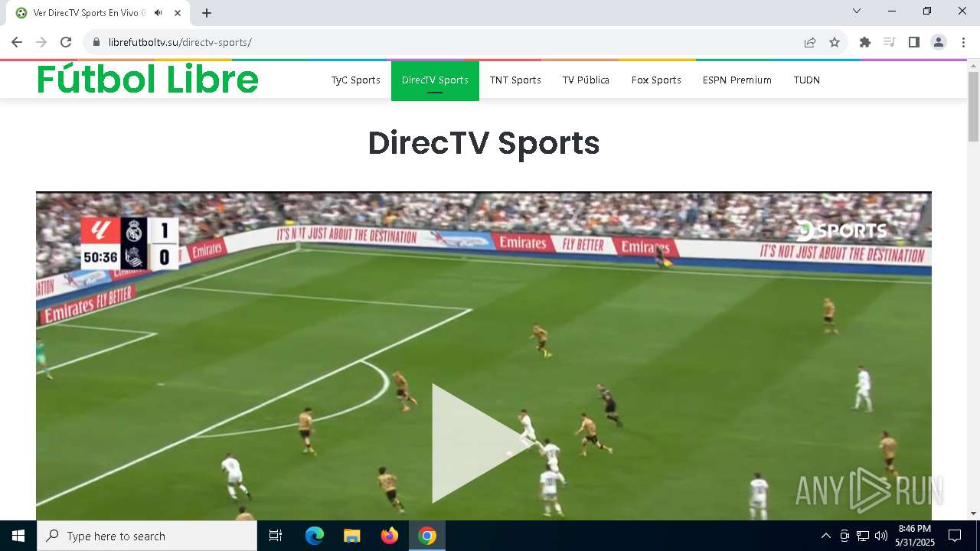The height and width of the screenshot is (551, 980).
Task: Expand the tab search chevron
Action: click(x=857, y=11)
